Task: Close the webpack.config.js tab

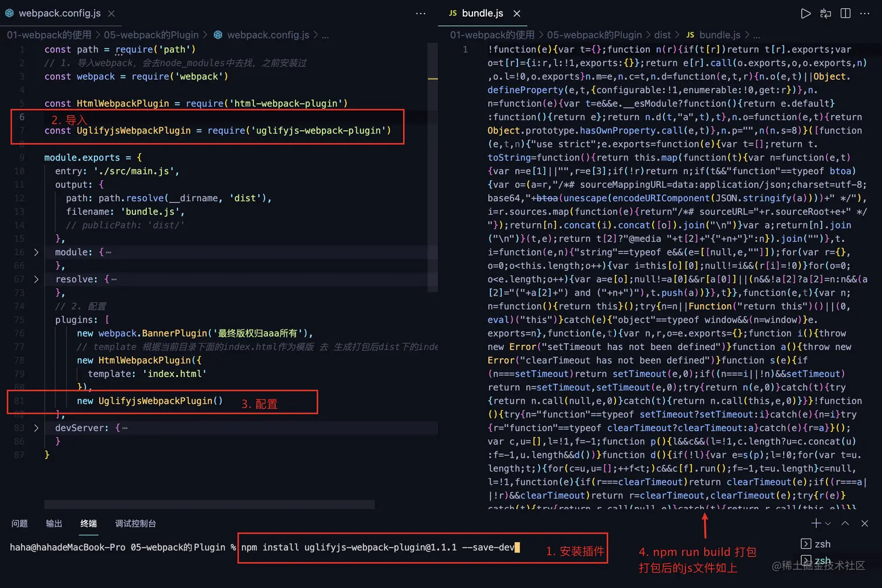Action: [x=111, y=13]
